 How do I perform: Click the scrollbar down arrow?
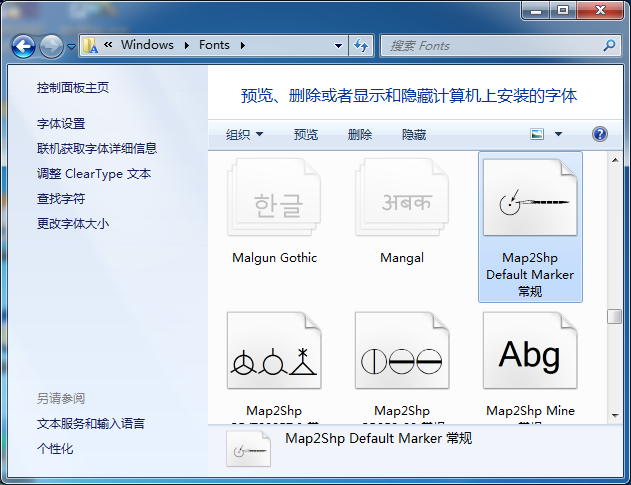[x=615, y=415]
